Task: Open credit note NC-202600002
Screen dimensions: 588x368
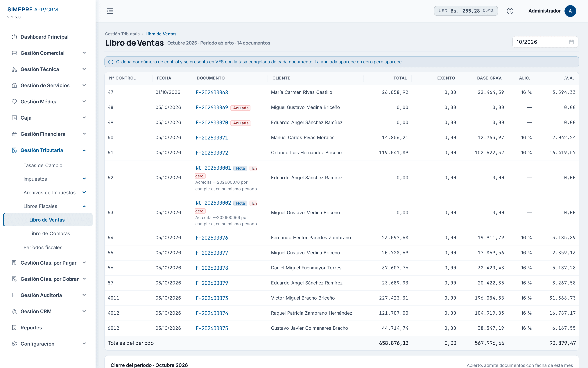Action: coord(213,203)
